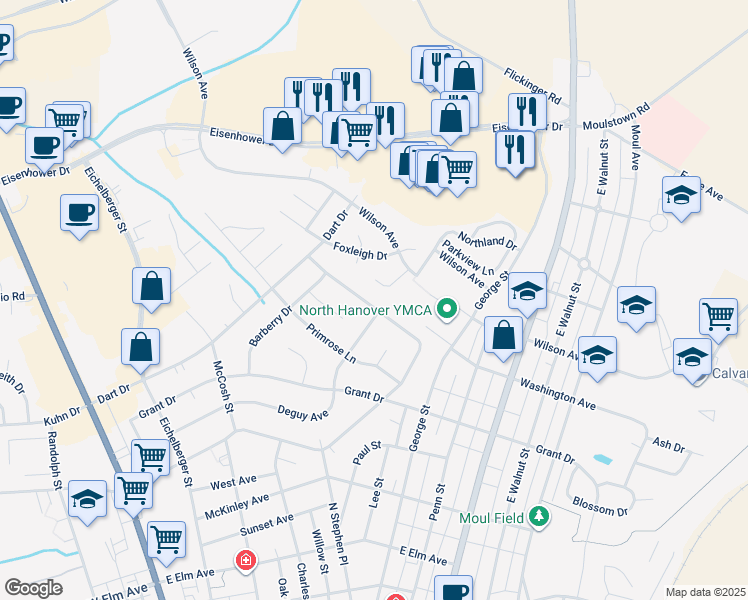Viewport: 748px width, 600px height.
Task: Click the red hospital marker on E Elm Ave
Action: point(246,560)
